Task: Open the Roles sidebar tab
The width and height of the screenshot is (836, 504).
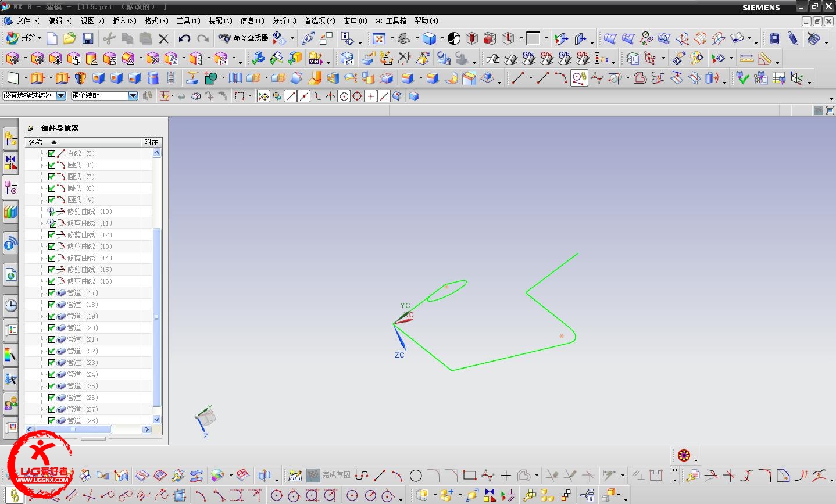Action: point(10,403)
